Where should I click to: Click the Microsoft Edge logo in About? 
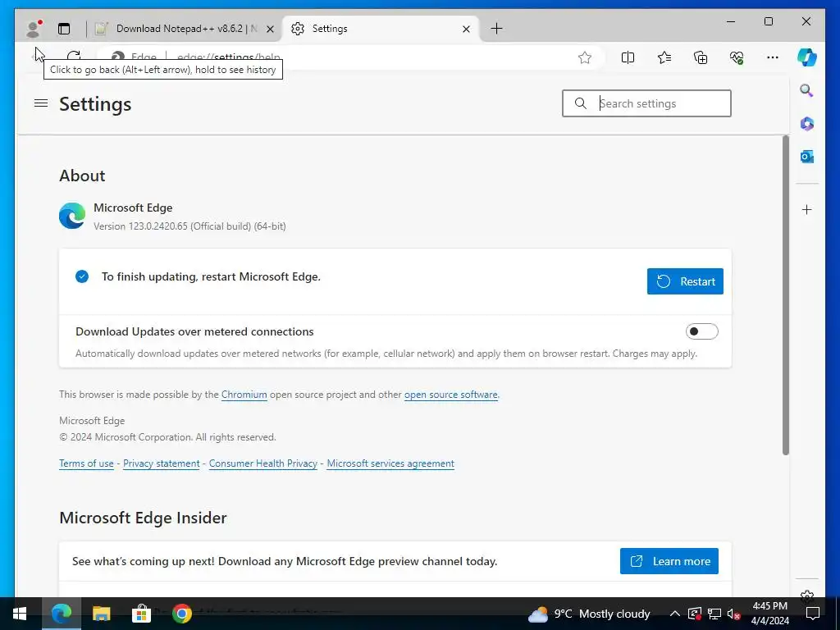[x=72, y=216]
